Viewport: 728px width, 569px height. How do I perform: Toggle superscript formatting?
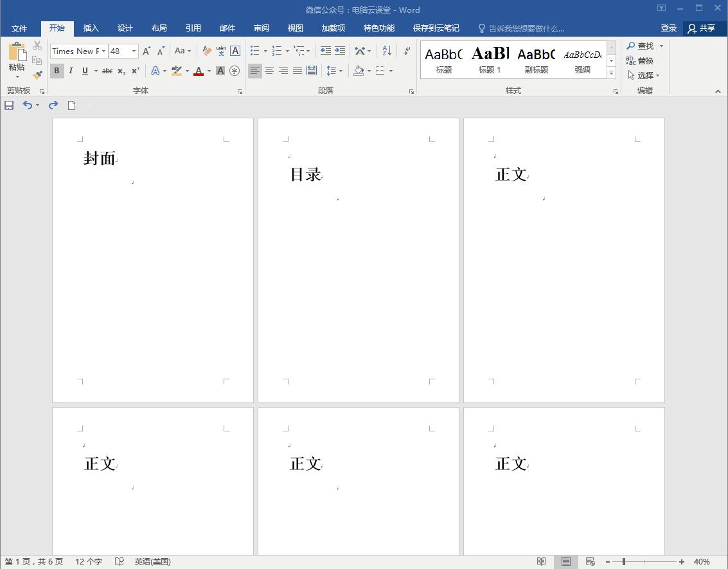click(135, 71)
